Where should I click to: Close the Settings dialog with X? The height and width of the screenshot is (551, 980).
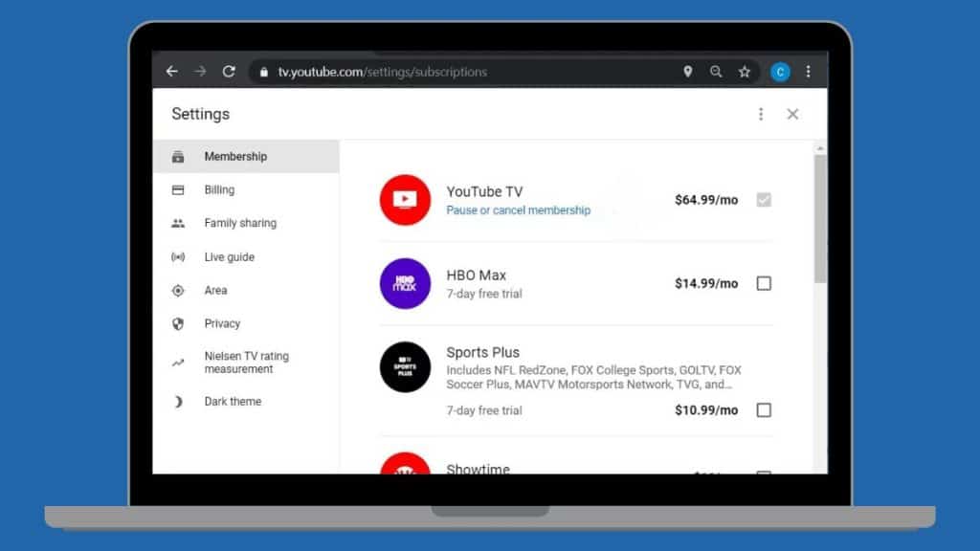click(792, 115)
